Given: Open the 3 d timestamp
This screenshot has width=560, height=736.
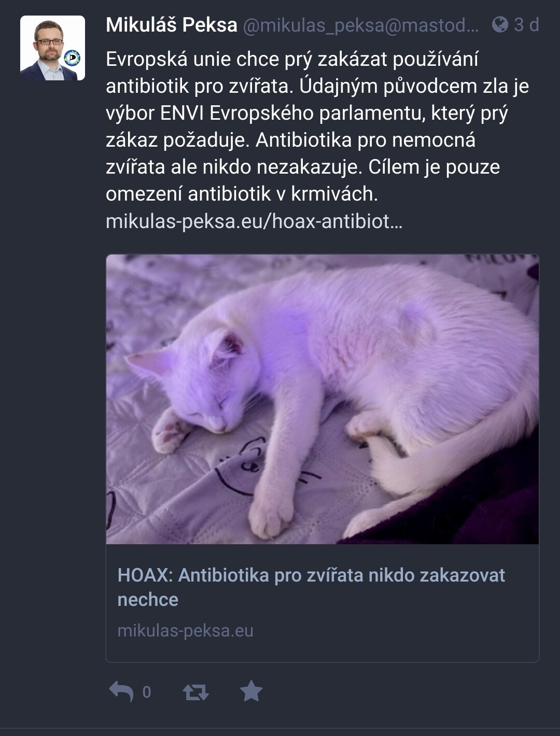Looking at the screenshot, I should pyautogui.click(x=526, y=24).
